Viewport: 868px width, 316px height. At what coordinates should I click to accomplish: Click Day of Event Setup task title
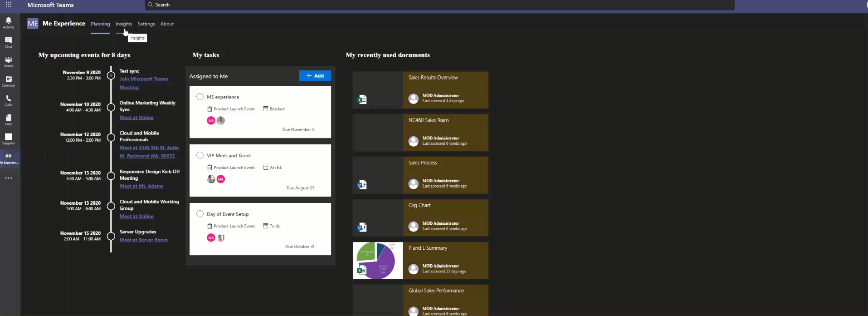(228, 214)
